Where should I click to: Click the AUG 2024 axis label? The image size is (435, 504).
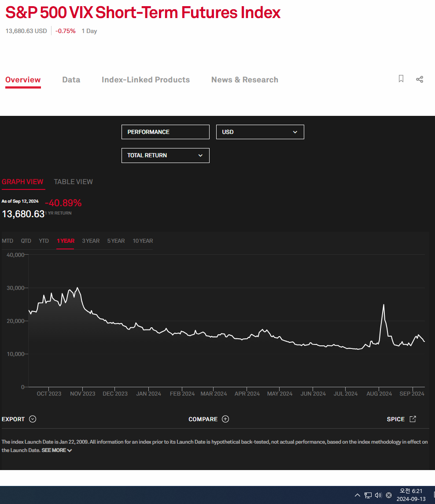click(379, 394)
